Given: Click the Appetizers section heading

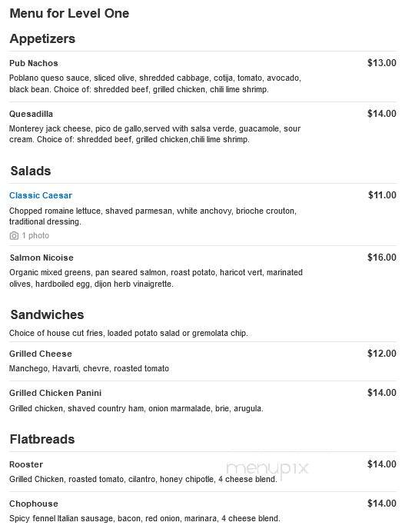Looking at the screenshot, I should (42, 38).
